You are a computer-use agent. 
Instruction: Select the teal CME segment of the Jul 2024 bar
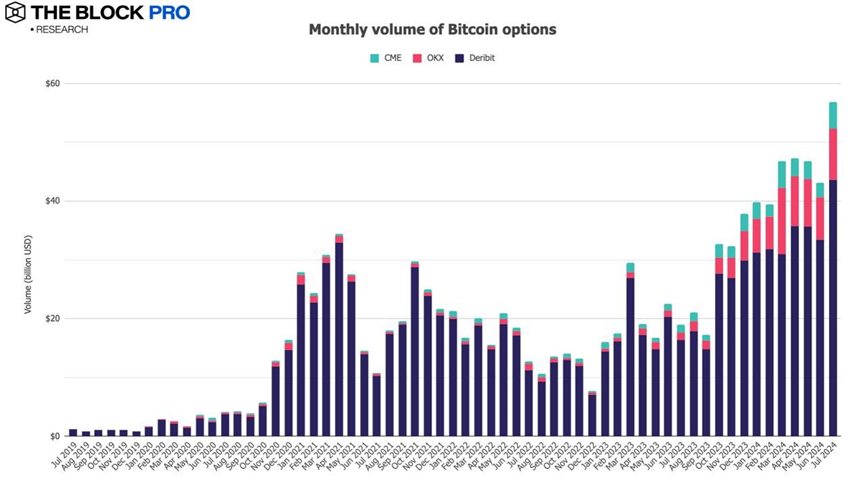(x=832, y=115)
